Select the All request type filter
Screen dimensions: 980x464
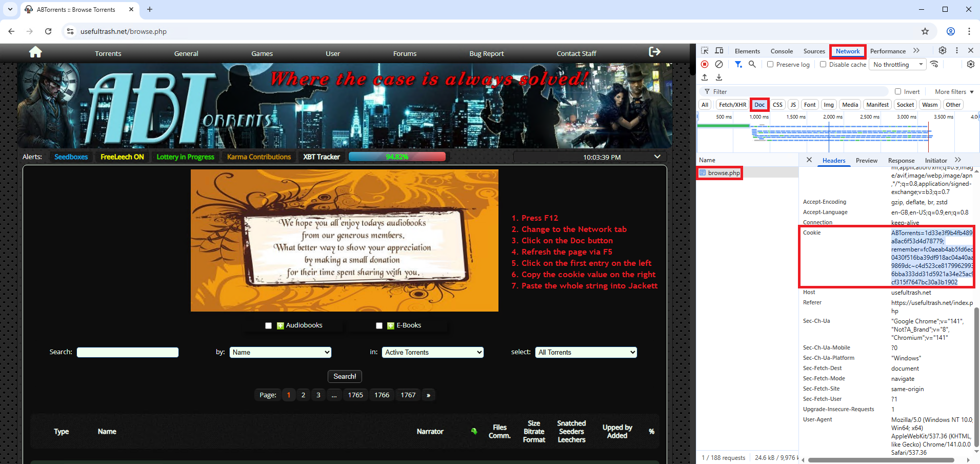[x=705, y=105]
